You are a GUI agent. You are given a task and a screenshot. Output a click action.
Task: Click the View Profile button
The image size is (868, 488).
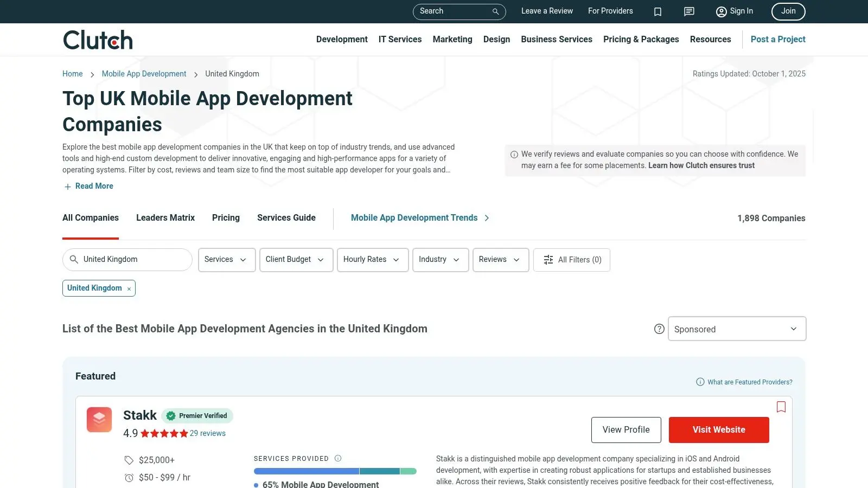point(626,430)
